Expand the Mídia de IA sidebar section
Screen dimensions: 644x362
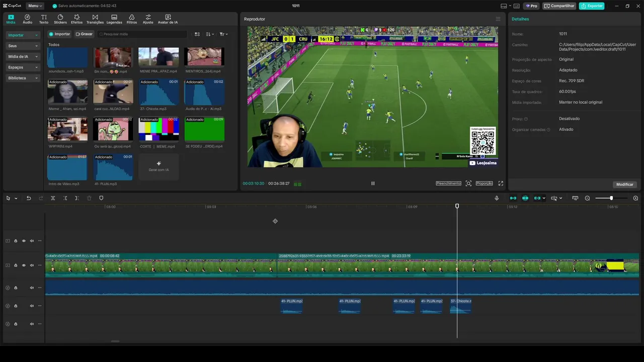pyautogui.click(x=23, y=56)
